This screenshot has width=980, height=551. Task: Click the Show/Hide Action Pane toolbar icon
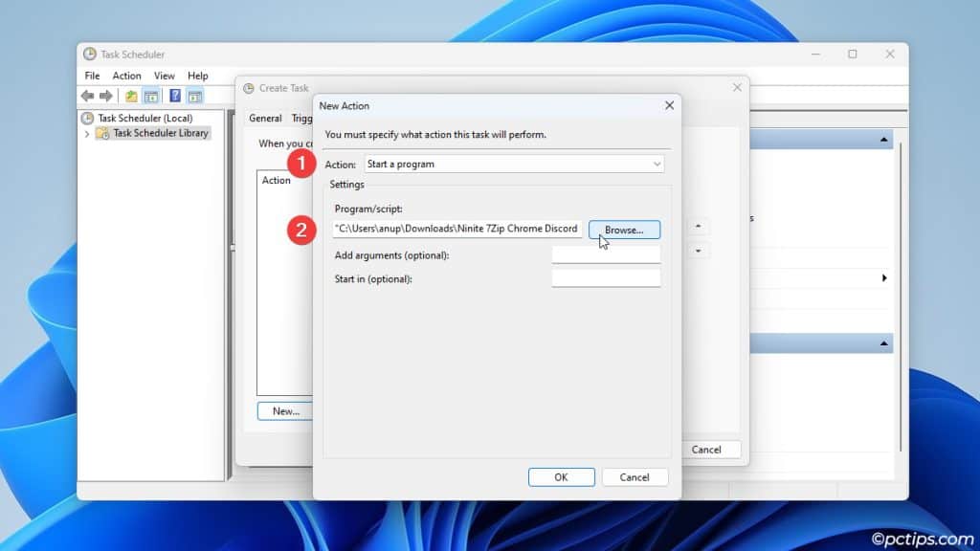click(195, 96)
